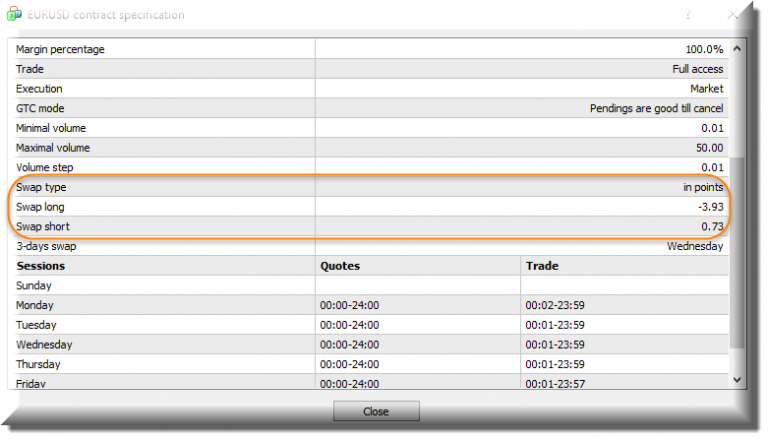Select the Swap long row label
768x440 pixels.
coord(40,207)
